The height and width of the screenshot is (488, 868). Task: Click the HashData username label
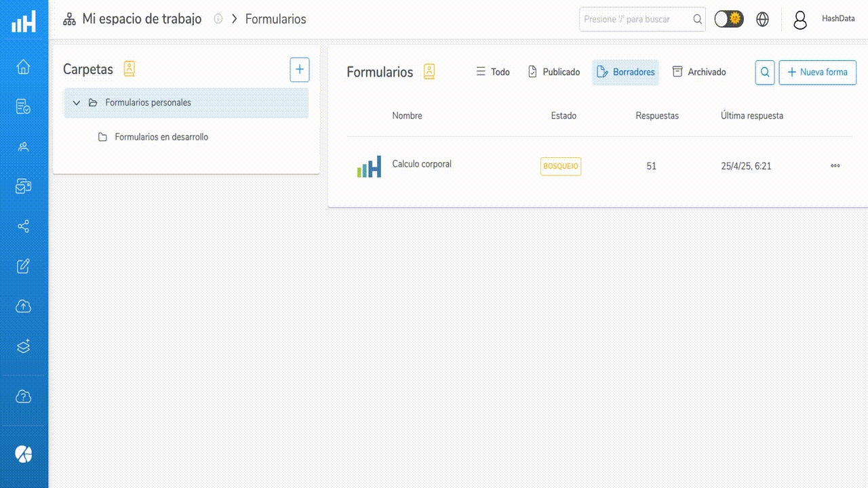point(838,19)
